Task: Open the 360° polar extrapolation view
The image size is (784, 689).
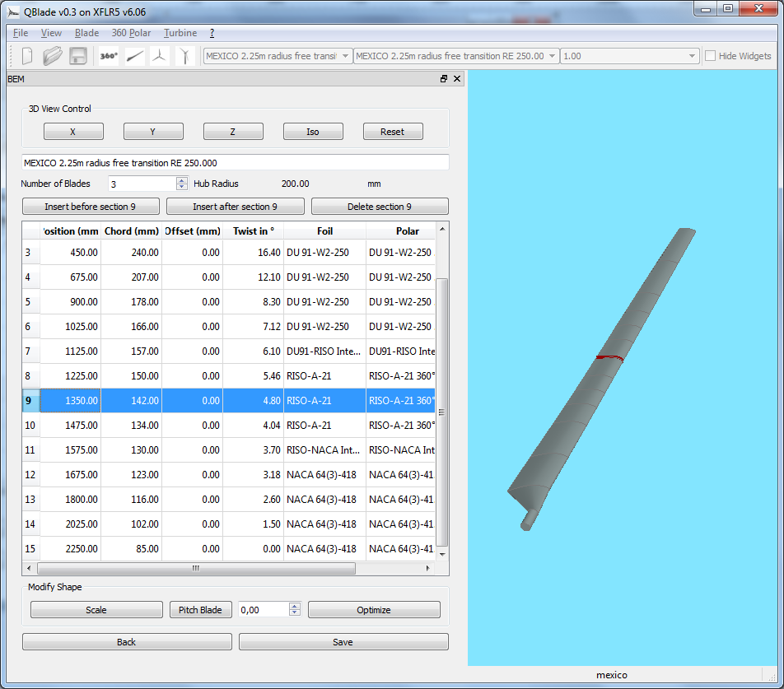Action: point(109,56)
